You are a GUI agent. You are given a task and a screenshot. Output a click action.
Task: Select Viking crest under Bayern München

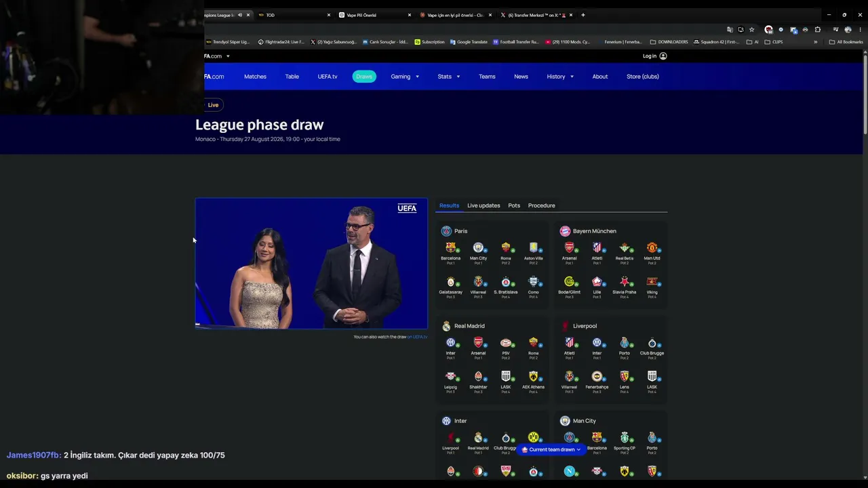[652, 282]
